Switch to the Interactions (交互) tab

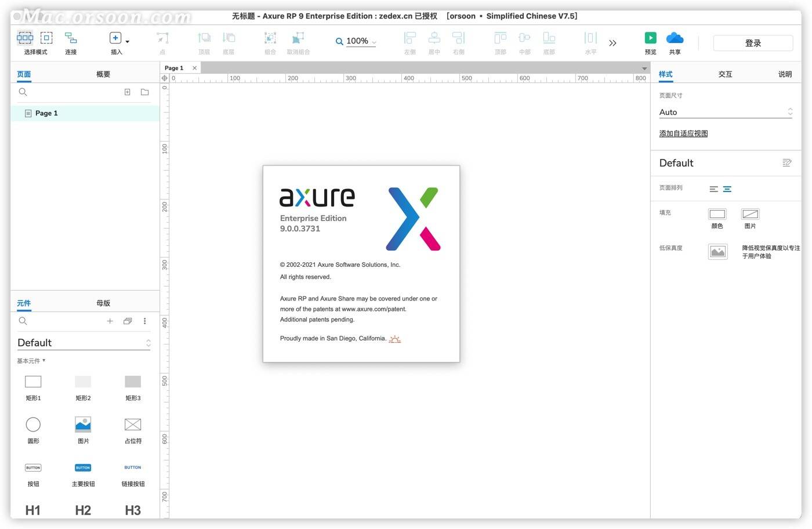click(725, 74)
